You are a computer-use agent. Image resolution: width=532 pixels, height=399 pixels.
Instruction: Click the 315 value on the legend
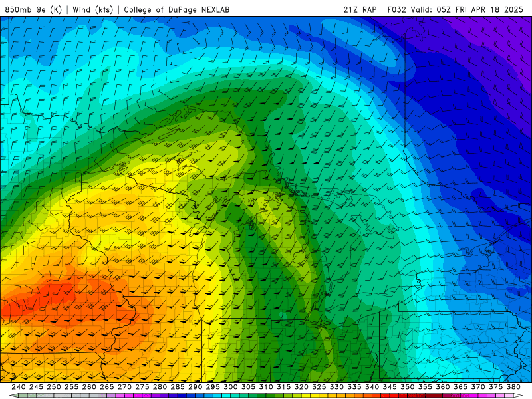click(x=283, y=387)
